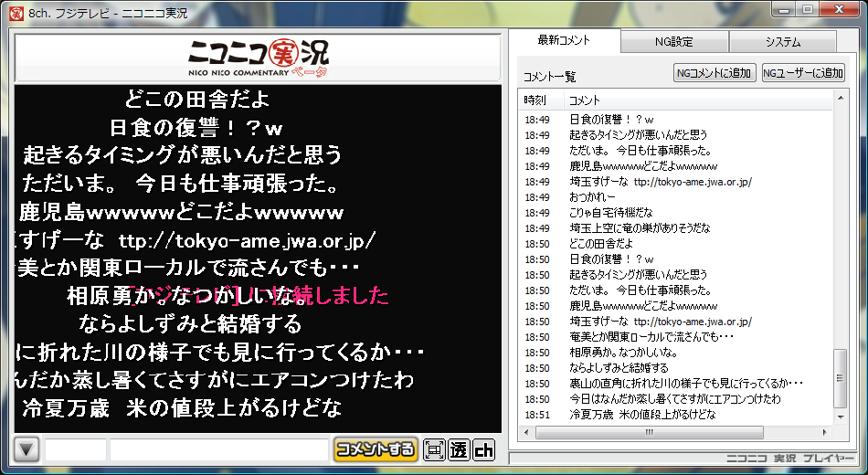Close the ニコニコ実況 window
The width and height of the screenshot is (868, 475).
(840, 9)
